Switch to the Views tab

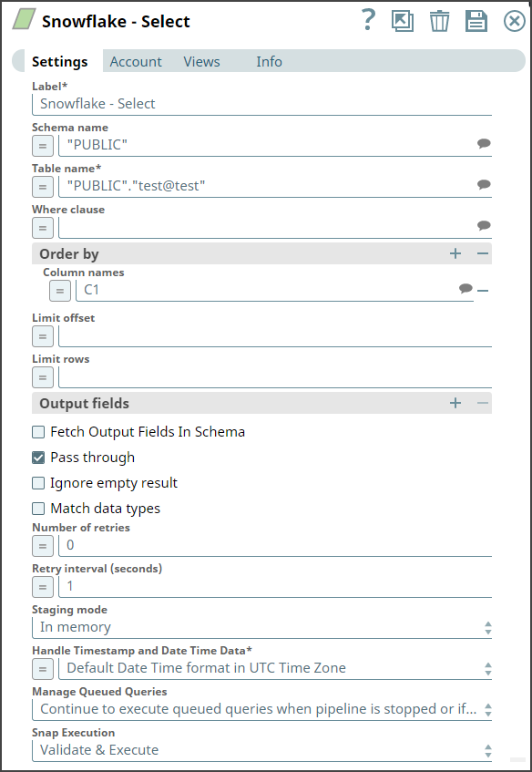pyautogui.click(x=201, y=61)
